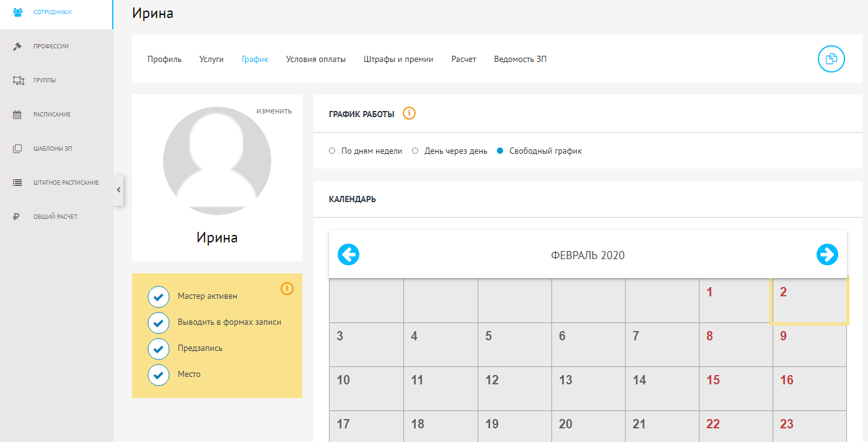Image resolution: width=868 pixels, height=442 pixels.
Task: Select February 17 in calendar
Action: [x=366, y=427]
